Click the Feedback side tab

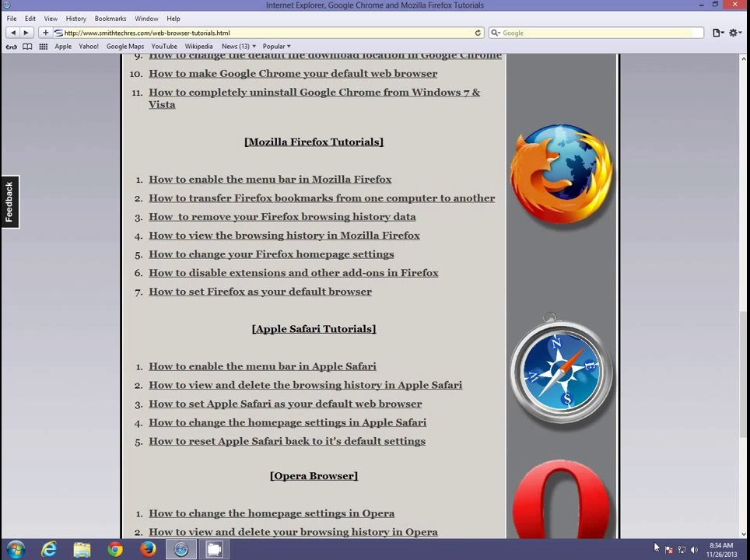[x=9, y=201]
